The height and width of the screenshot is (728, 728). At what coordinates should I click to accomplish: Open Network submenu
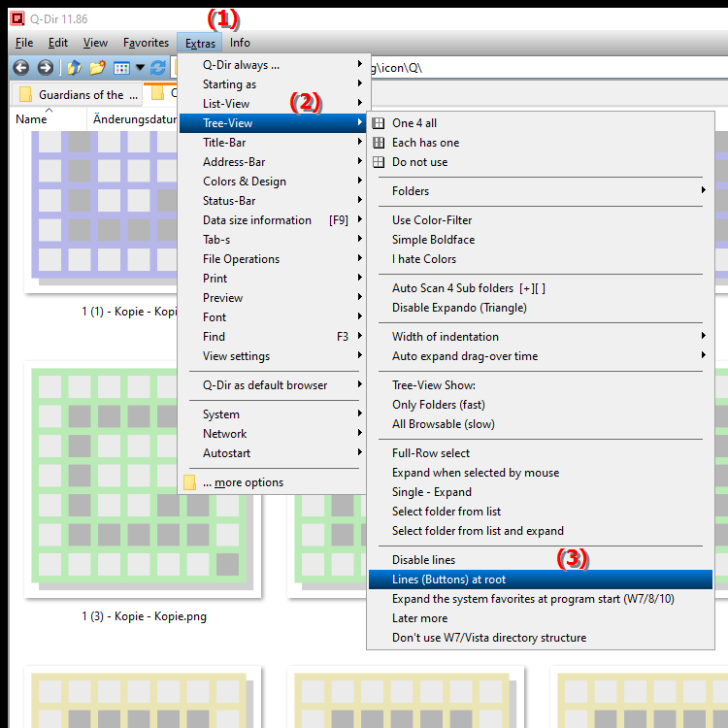click(x=273, y=434)
